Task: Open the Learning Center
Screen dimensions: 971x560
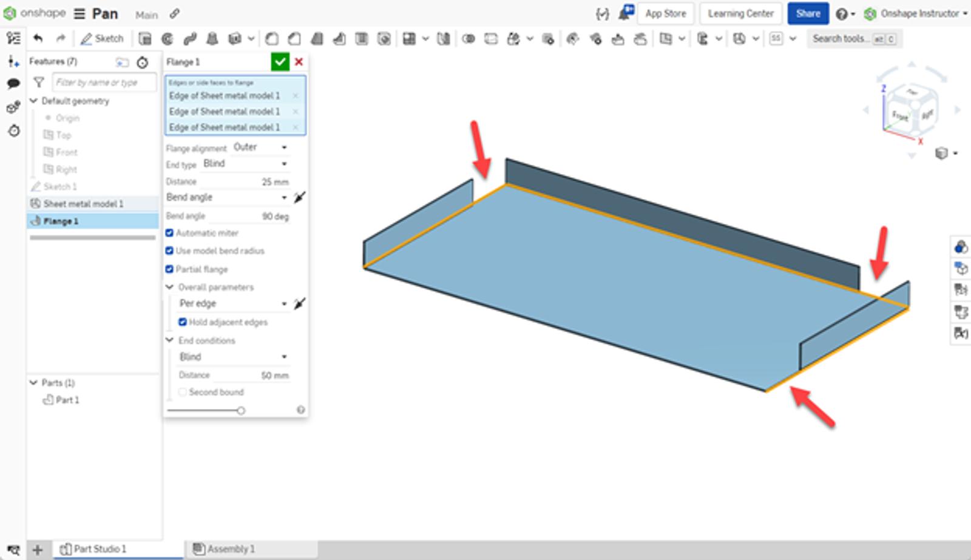Action: click(740, 13)
